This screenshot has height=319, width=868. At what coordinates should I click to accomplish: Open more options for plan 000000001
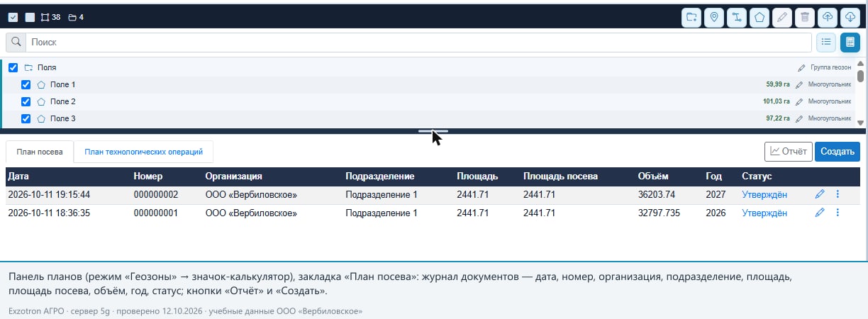(838, 213)
